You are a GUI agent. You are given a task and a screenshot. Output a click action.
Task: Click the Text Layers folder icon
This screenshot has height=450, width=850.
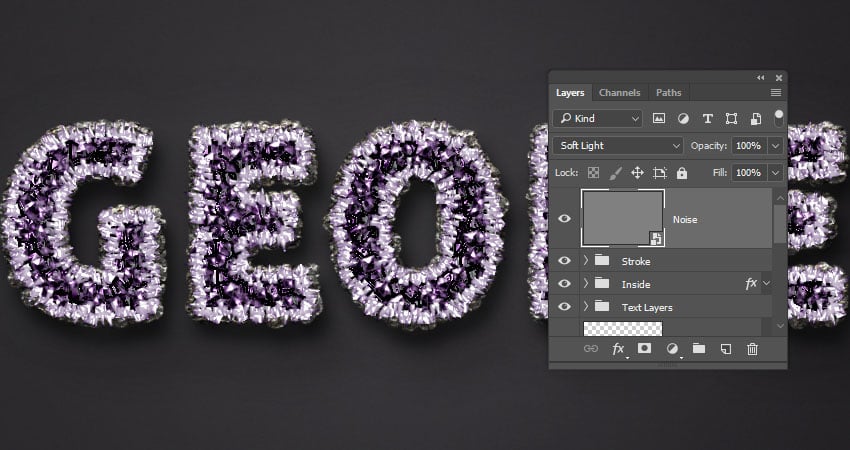[x=602, y=306]
